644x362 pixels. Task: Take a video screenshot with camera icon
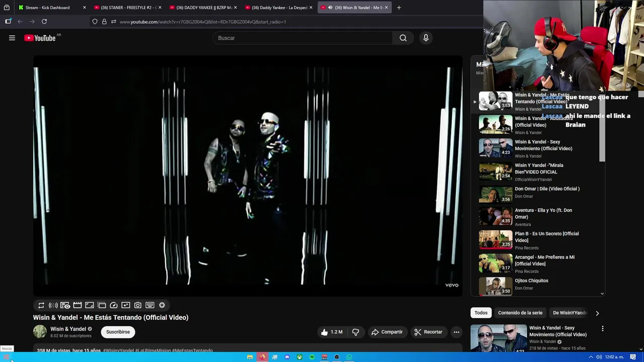pos(138,305)
